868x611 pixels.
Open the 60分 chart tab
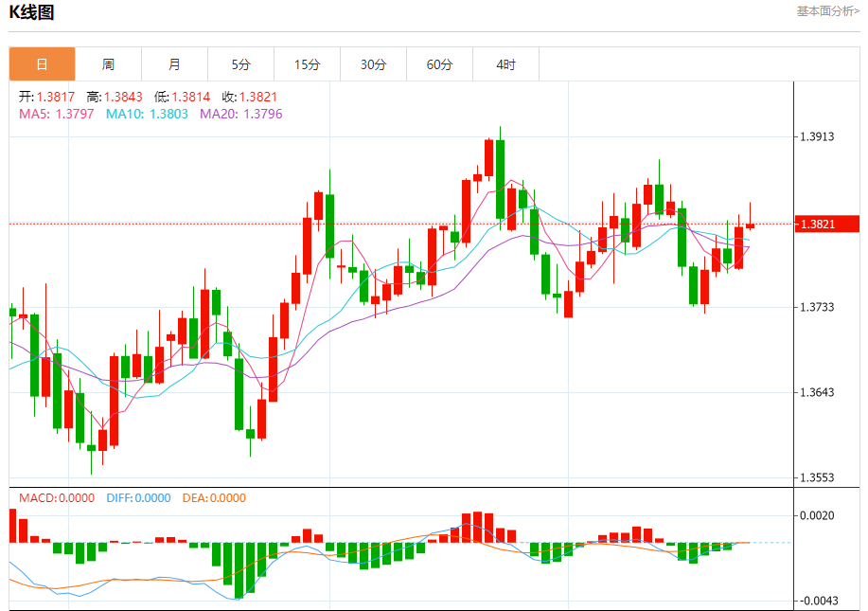coord(439,64)
